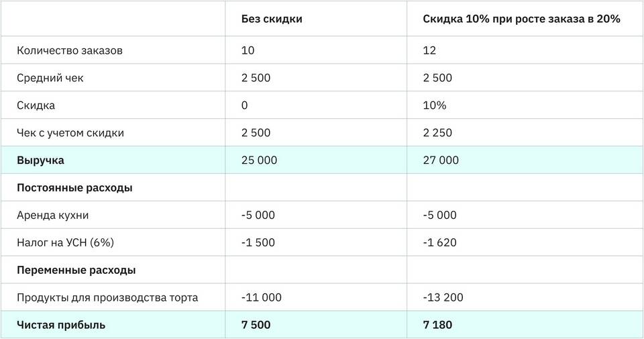Click the "Чек с учетом скидки" label
Screen dimensions: 644x339
coord(70,133)
